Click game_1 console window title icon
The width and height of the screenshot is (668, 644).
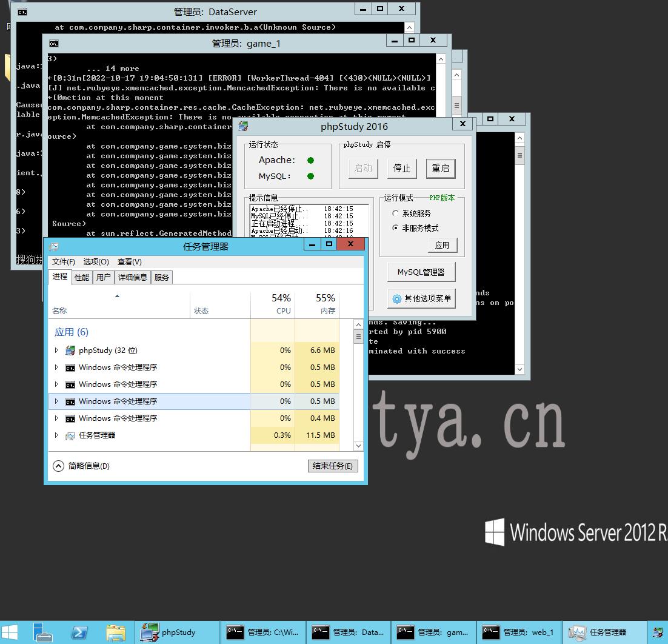(54, 44)
